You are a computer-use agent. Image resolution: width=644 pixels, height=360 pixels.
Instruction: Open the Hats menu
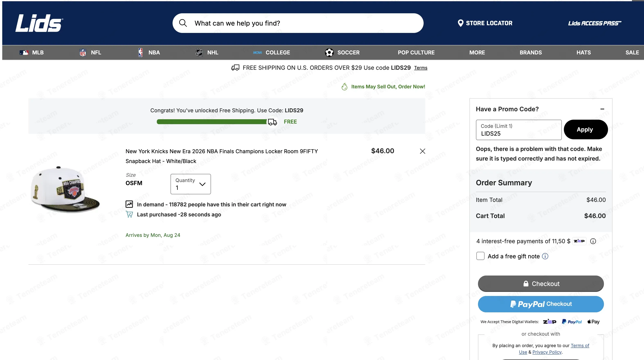coord(583,53)
